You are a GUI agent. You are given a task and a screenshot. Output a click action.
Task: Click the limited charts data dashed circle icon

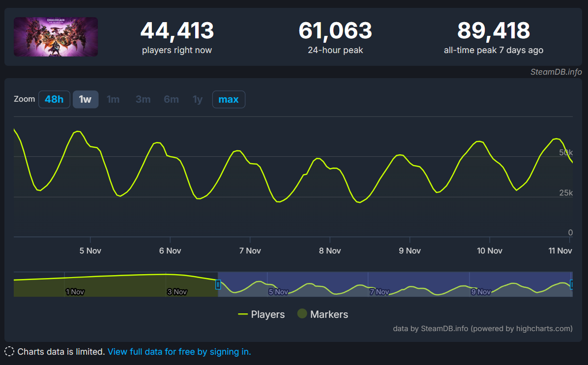coord(9,352)
